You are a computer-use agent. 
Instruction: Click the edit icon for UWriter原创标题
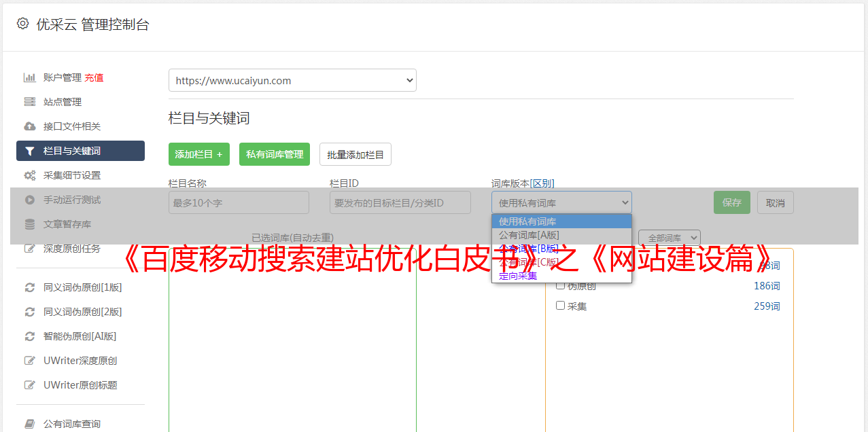click(x=29, y=385)
